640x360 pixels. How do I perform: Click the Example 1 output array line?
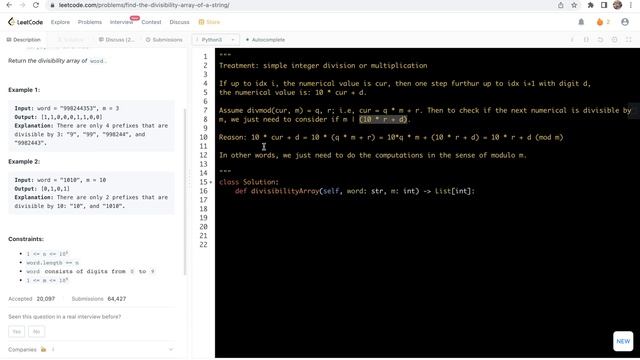click(x=58, y=117)
